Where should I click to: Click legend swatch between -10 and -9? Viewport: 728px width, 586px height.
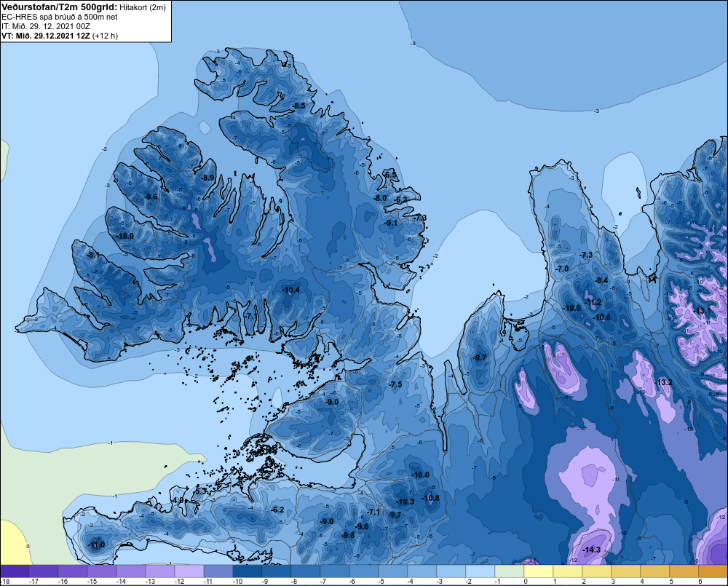248,571
